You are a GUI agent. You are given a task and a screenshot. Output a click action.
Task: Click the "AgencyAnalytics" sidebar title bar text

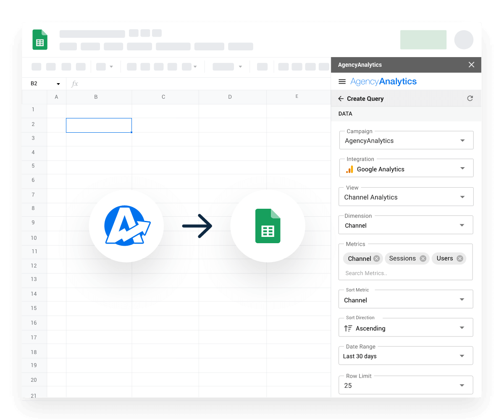[x=360, y=65]
